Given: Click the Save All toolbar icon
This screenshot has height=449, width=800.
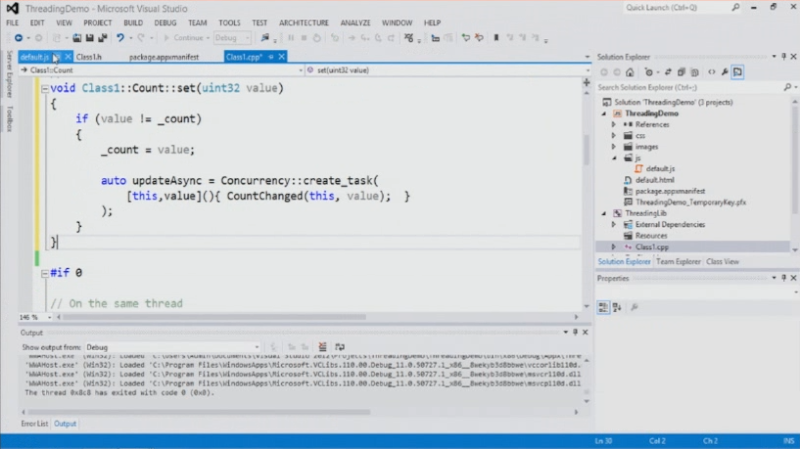Looking at the screenshot, I should pyautogui.click(x=103, y=38).
